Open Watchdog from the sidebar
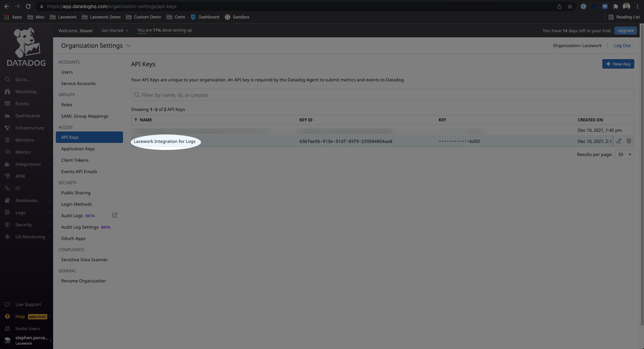Viewport: 644px width, 349px height. (x=26, y=91)
